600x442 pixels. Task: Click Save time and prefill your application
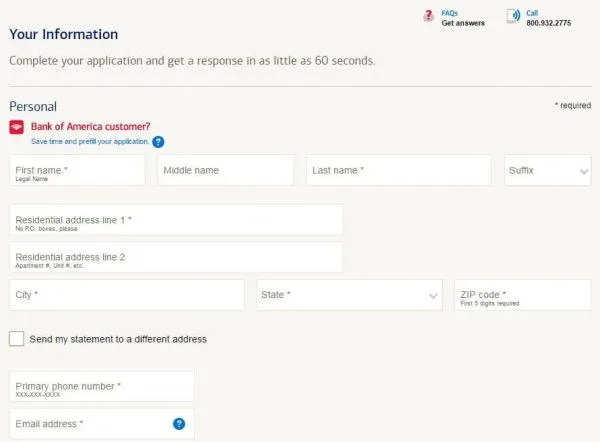(x=90, y=142)
